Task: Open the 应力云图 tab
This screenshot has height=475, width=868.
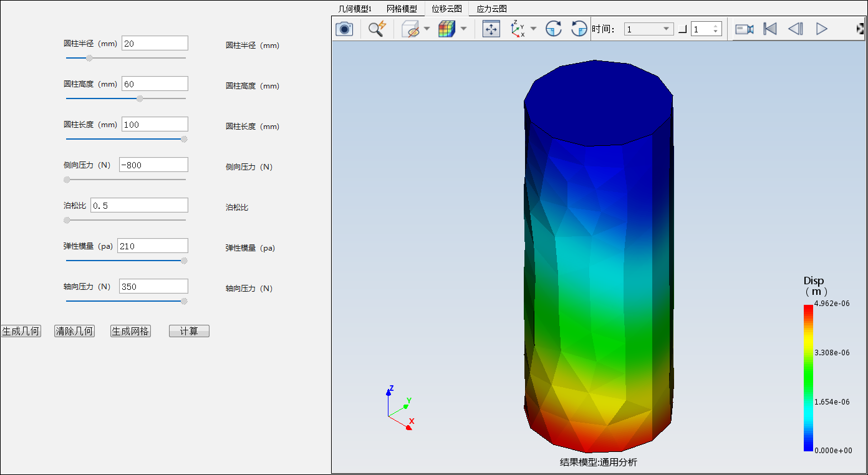Action: [x=492, y=9]
